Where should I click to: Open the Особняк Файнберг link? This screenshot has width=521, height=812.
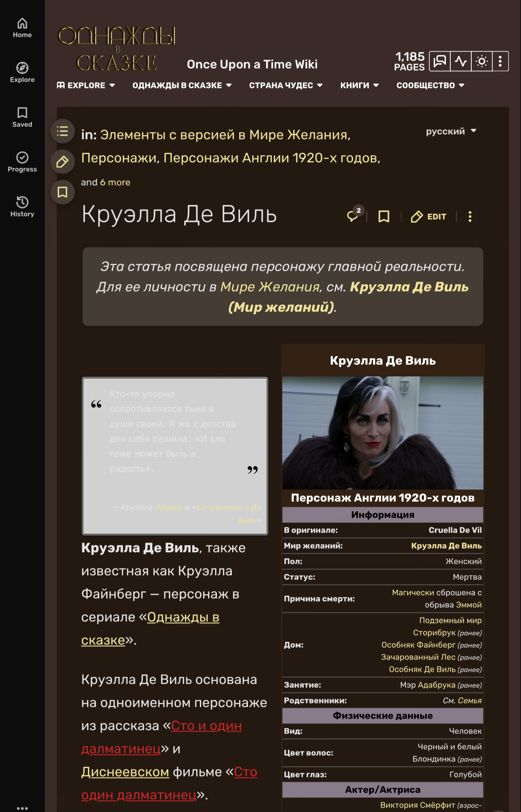pyautogui.click(x=418, y=645)
